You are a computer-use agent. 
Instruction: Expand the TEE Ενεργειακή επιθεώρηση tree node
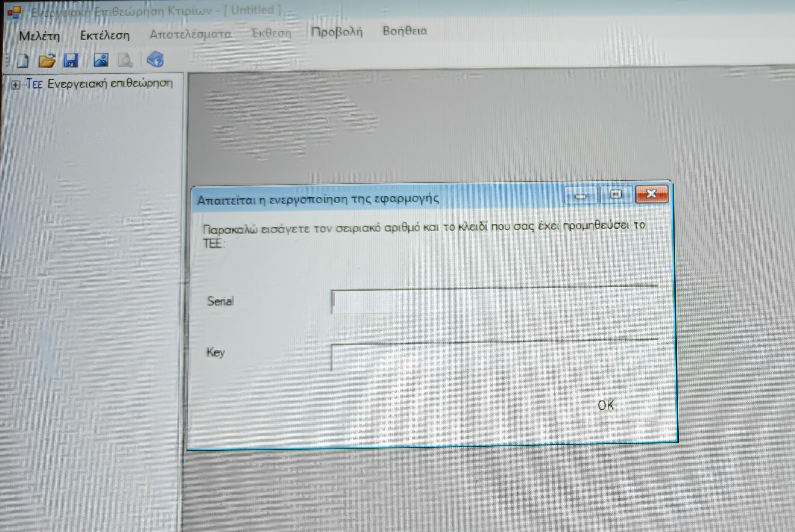[x=15, y=85]
